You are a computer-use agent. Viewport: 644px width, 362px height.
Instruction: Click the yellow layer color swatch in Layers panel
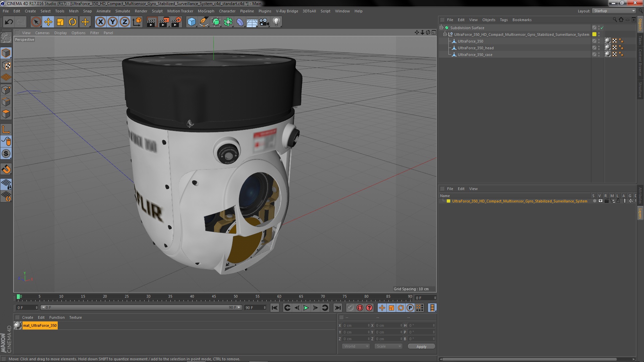(448, 201)
